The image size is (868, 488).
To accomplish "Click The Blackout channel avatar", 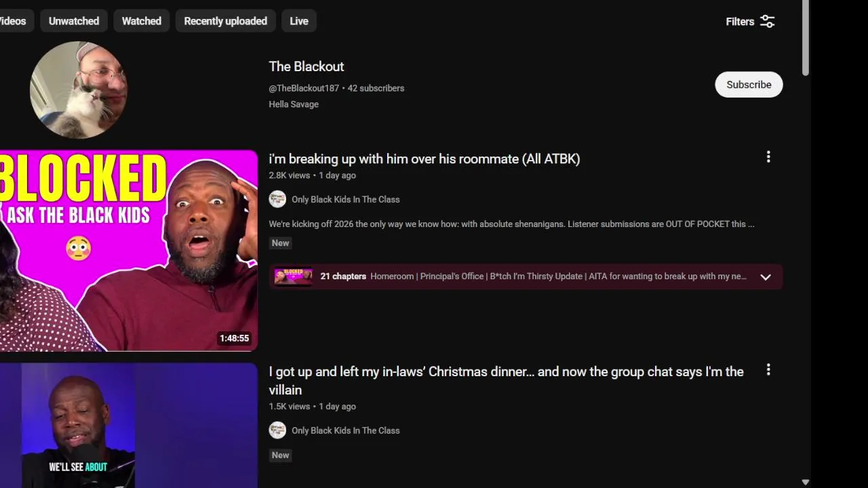I will coord(79,89).
